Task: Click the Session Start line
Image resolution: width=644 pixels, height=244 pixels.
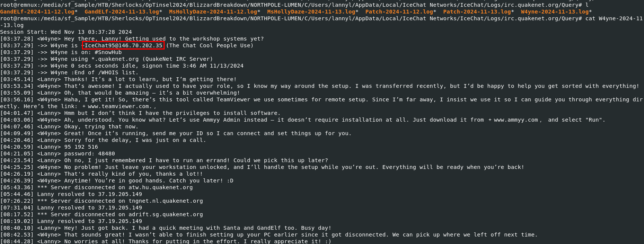Action: tap(66, 32)
